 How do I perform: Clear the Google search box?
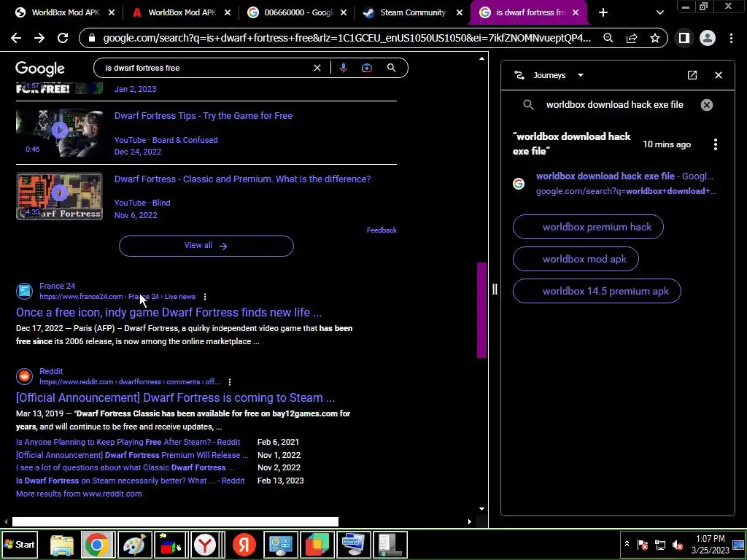317,68
